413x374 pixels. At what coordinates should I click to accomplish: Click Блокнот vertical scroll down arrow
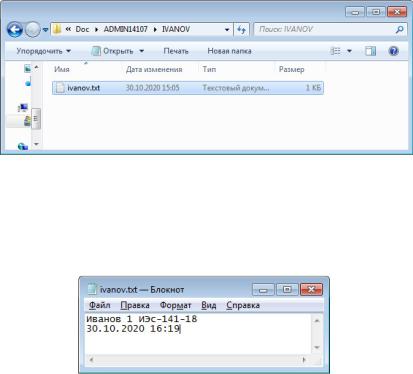pyautogui.click(x=317, y=347)
